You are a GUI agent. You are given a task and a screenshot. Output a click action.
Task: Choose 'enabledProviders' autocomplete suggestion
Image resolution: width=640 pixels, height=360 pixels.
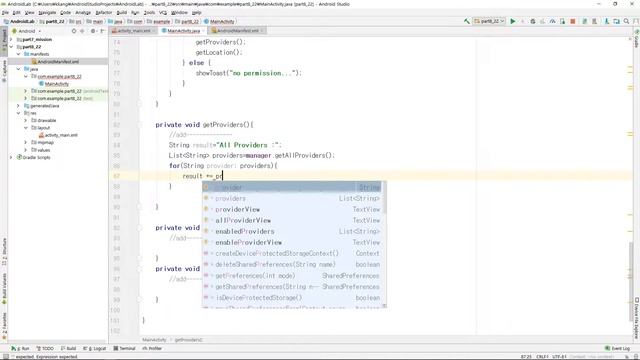click(x=292, y=231)
